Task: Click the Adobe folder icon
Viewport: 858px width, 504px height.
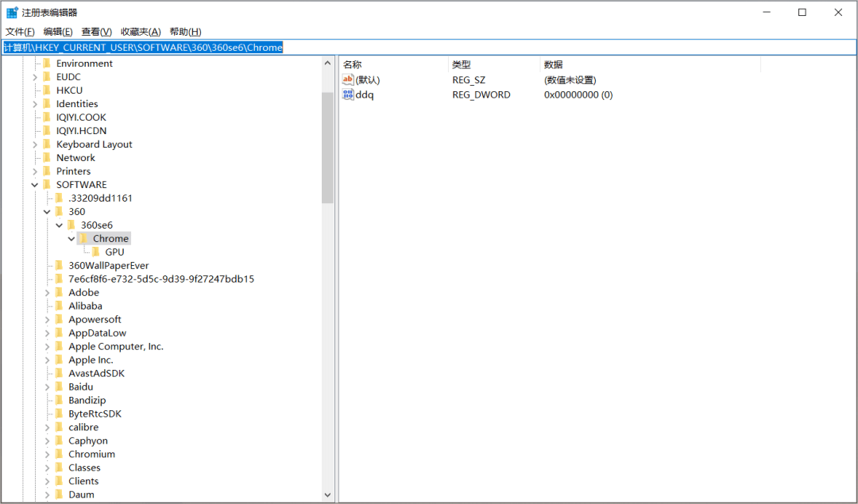Action: (x=59, y=292)
